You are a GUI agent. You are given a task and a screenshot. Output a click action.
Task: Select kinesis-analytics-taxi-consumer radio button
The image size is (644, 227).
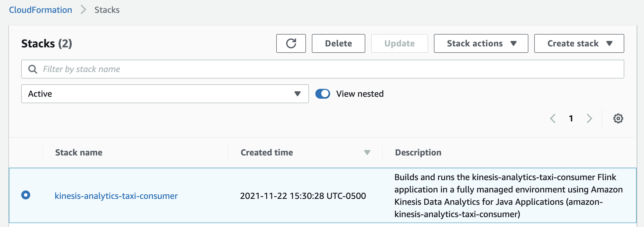26,195
